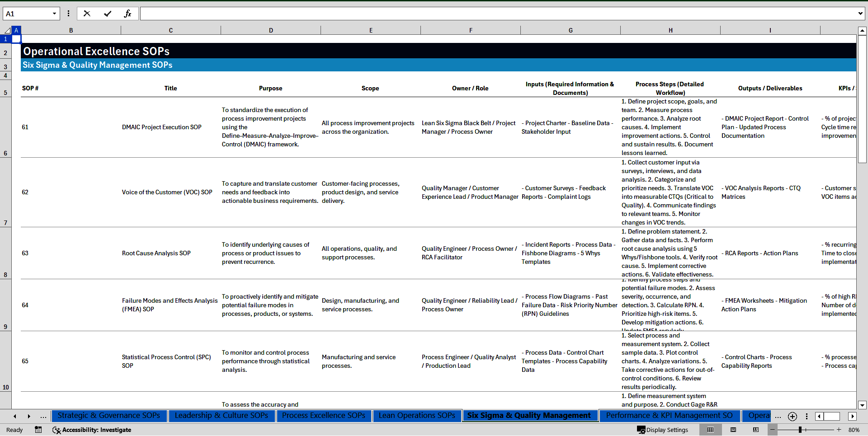Click the zoom in plus button

click(x=839, y=430)
